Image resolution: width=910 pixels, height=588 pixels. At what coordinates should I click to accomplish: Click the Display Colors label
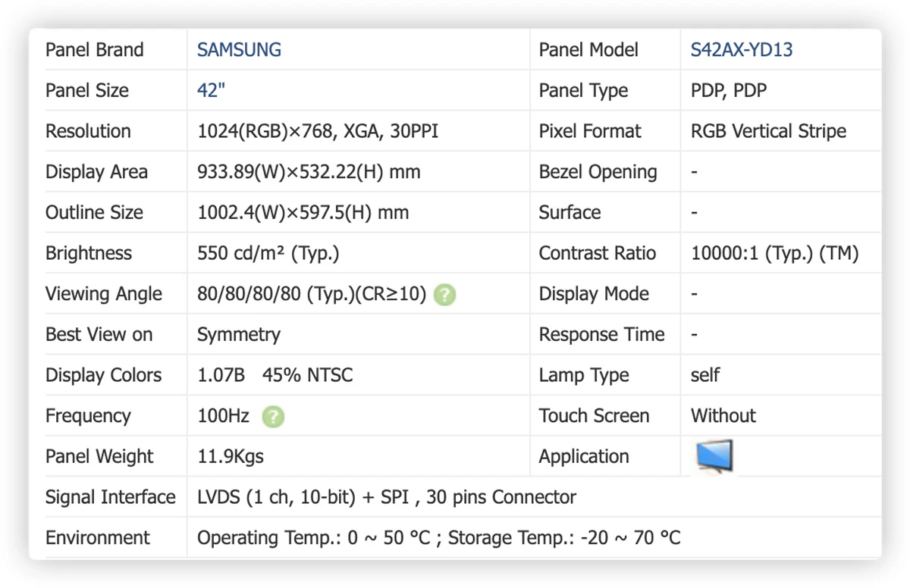[104, 375]
